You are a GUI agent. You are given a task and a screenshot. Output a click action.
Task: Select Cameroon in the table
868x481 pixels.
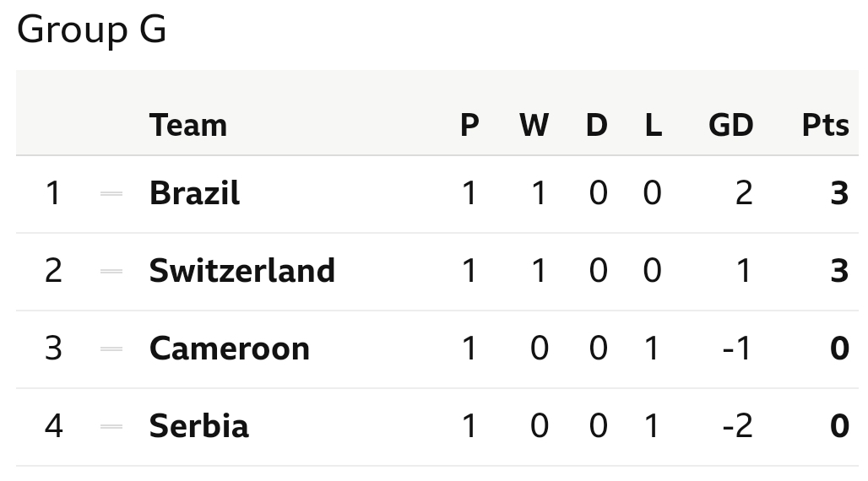pos(229,349)
